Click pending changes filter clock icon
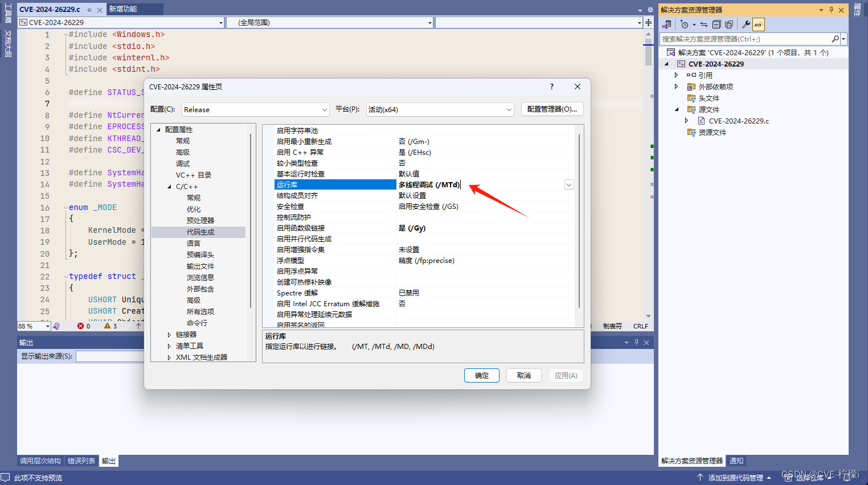The width and height of the screenshot is (868, 485). pos(685,24)
